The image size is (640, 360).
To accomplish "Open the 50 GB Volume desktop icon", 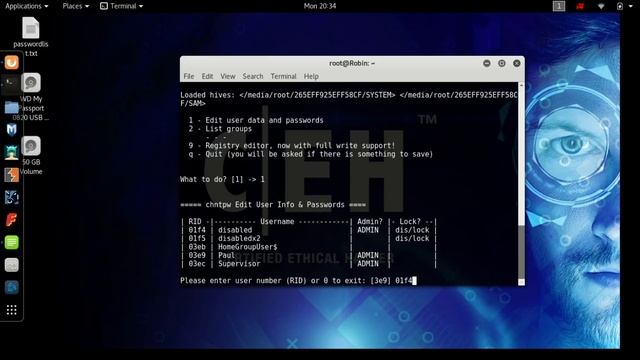I will click(x=31, y=156).
